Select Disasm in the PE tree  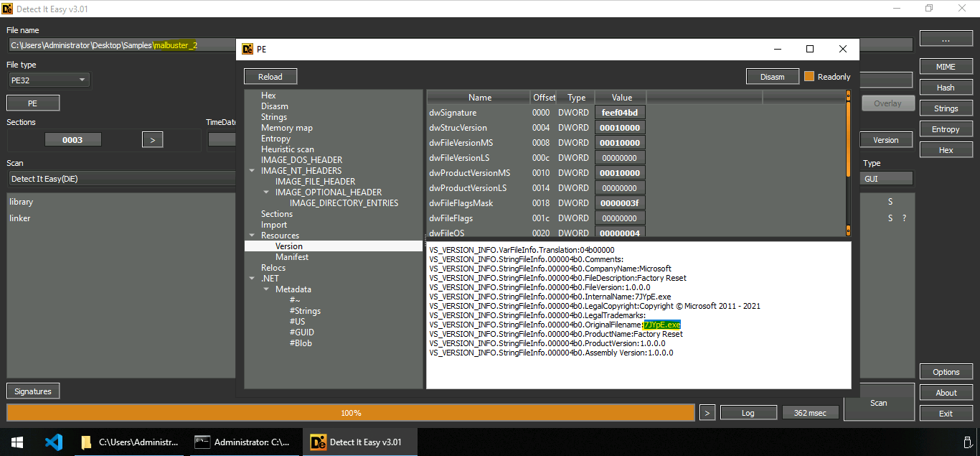[x=275, y=106]
